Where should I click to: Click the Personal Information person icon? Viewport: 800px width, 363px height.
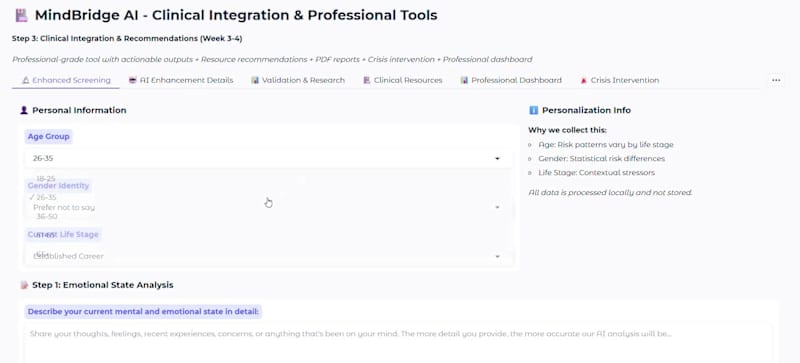[24, 110]
